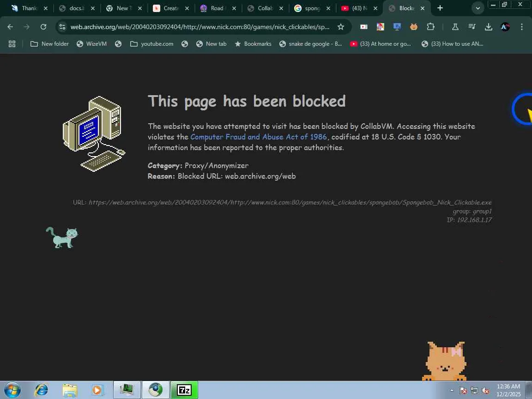
Task: Open the green monitor app on taskbar
Action: tap(127, 390)
